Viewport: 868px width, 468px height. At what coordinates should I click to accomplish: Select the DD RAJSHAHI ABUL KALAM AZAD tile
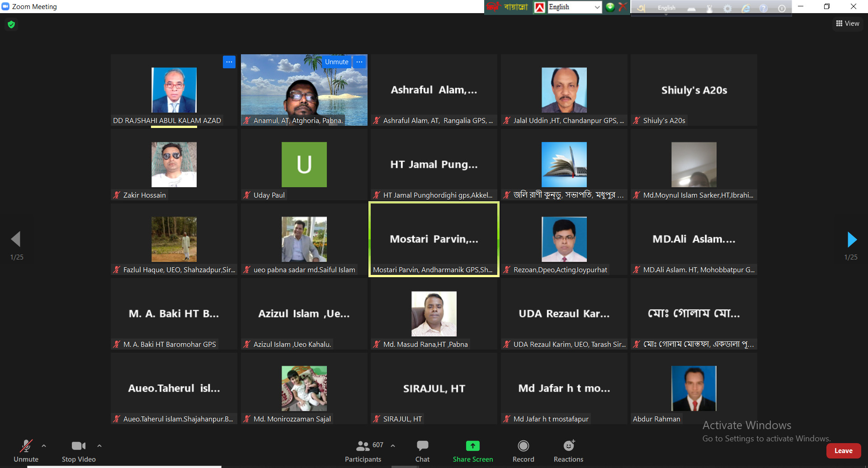174,90
